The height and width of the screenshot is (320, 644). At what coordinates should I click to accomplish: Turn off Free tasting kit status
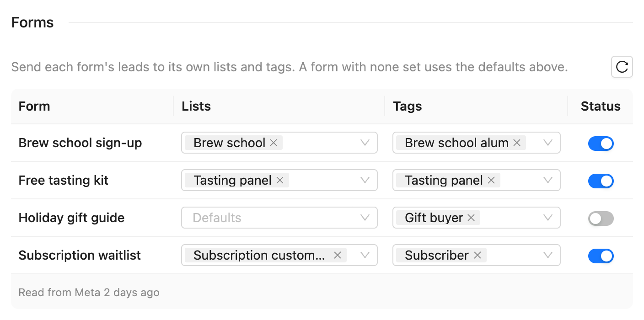[x=601, y=181]
